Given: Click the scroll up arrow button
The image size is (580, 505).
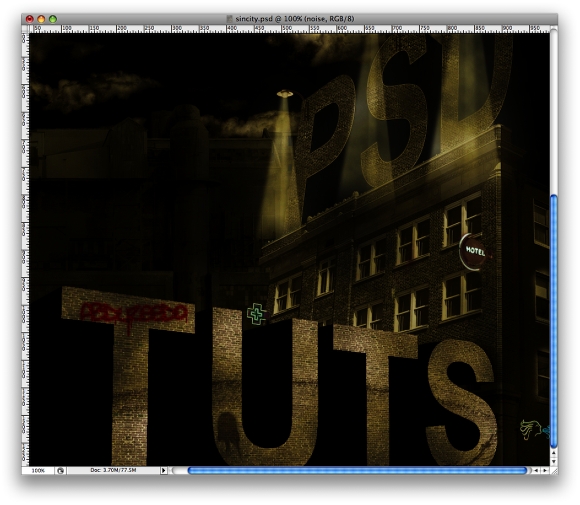Looking at the screenshot, I should point(554,452).
